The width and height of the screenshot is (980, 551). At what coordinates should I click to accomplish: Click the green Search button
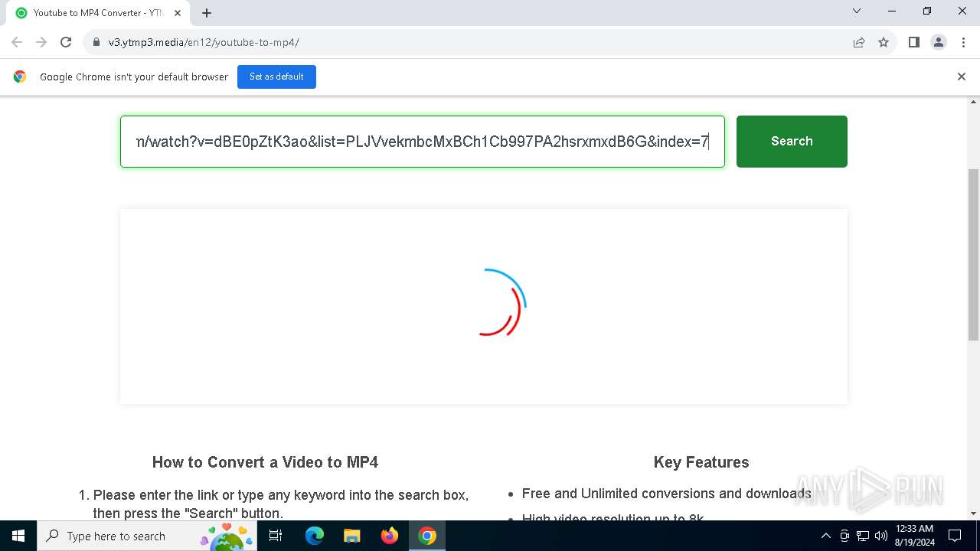point(792,141)
